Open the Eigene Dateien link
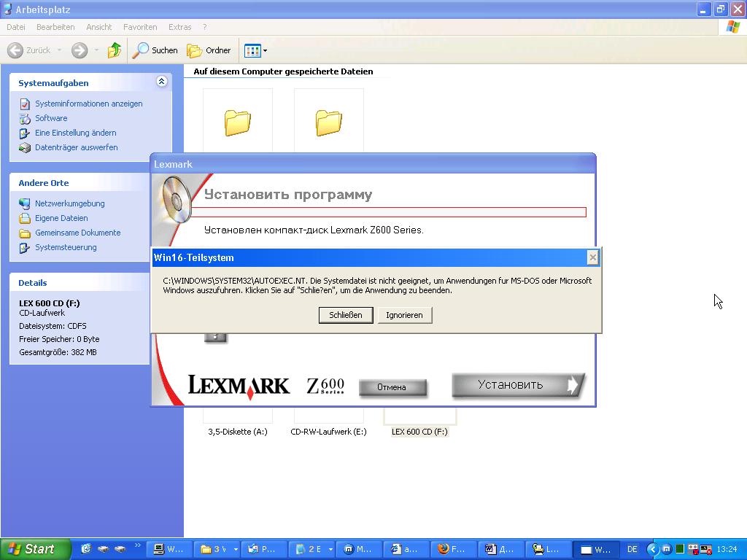747x560 pixels. coord(61,218)
